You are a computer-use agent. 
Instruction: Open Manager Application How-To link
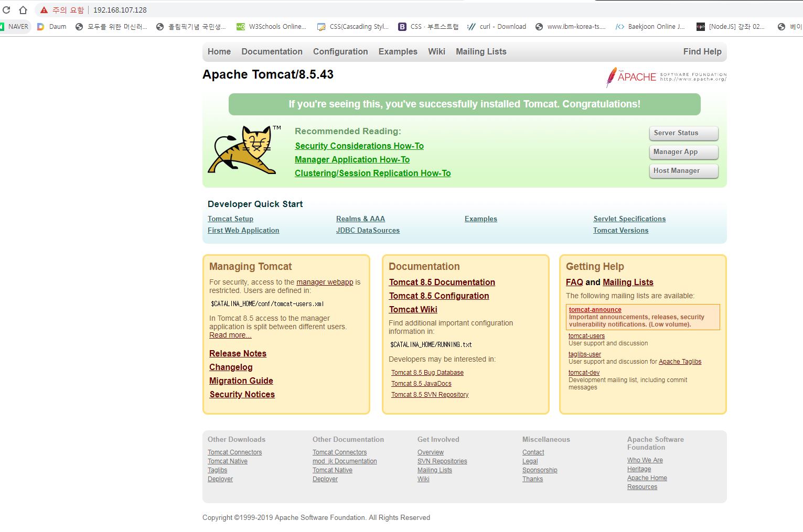click(352, 159)
